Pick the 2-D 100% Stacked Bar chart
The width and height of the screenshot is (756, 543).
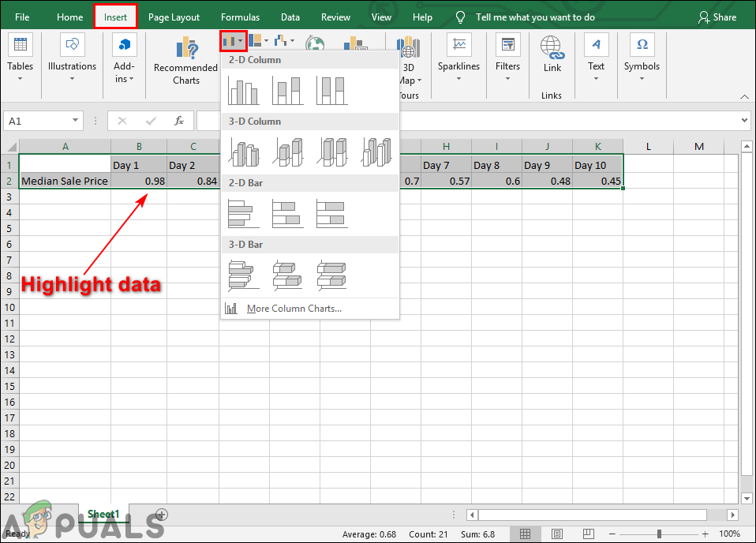(332, 214)
